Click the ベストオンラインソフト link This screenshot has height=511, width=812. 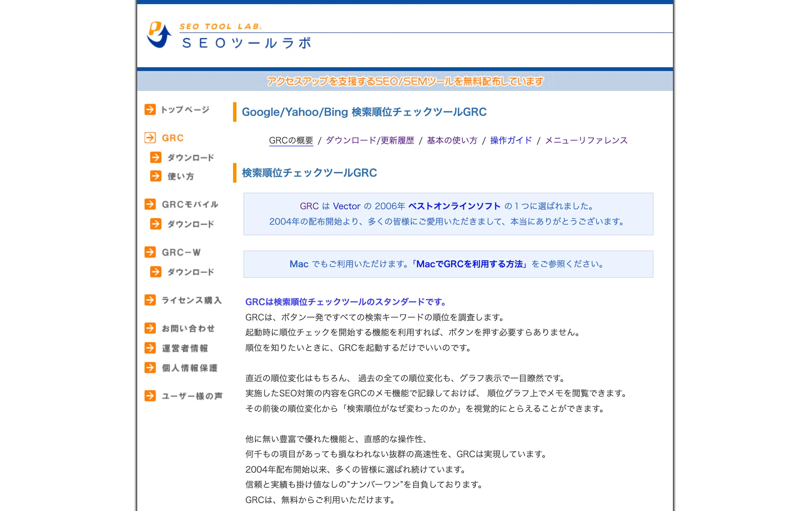coord(454,206)
